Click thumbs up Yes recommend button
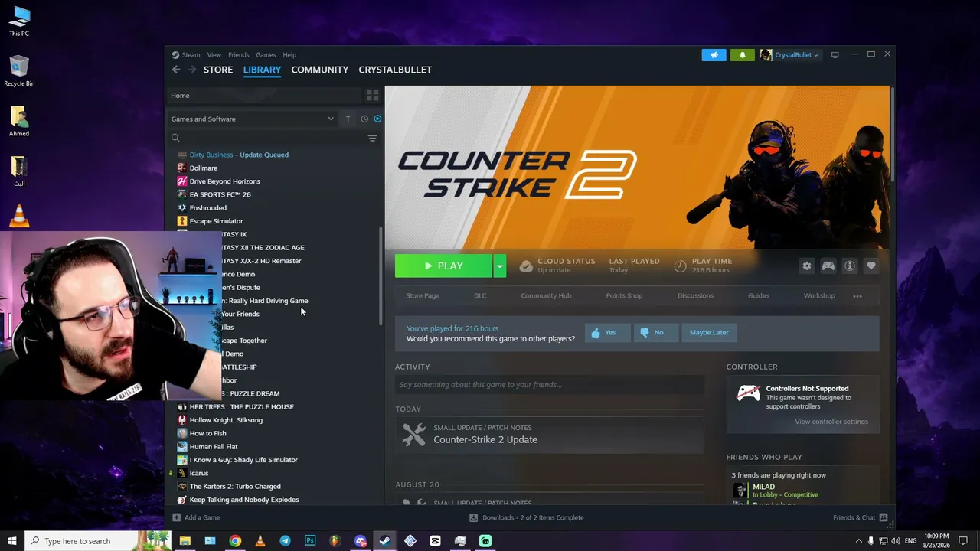980x551 pixels. (607, 333)
